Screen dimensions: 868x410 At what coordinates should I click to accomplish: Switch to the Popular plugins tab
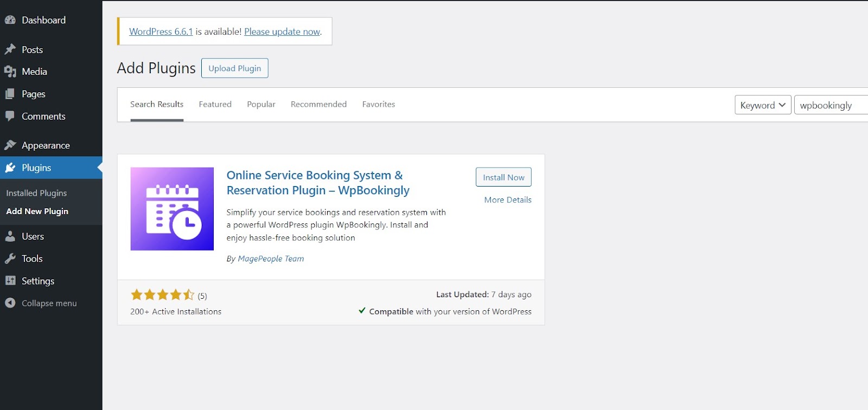[261, 104]
